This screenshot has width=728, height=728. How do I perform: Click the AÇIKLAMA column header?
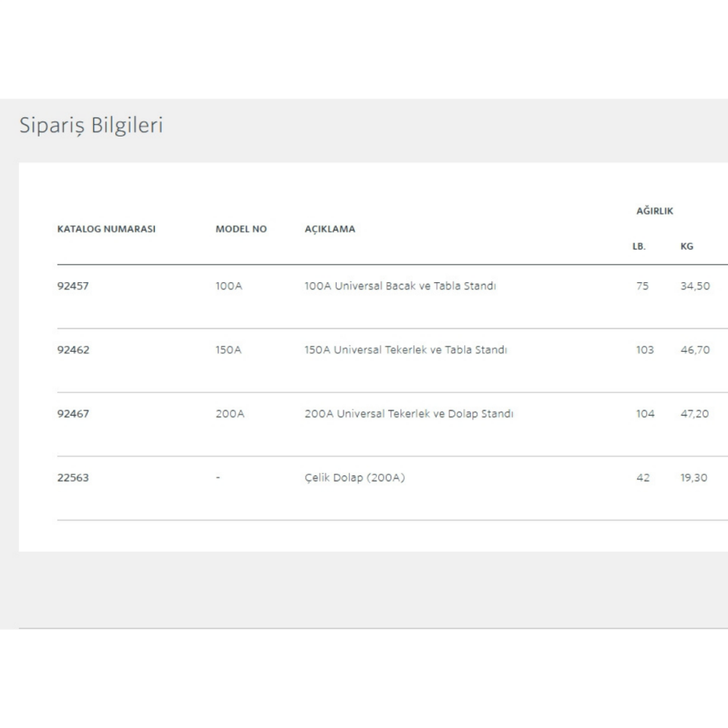click(x=330, y=229)
